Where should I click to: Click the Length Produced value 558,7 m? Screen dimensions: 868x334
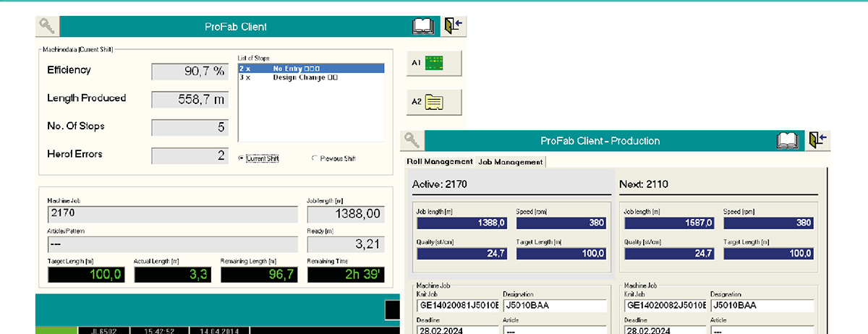[x=190, y=100]
